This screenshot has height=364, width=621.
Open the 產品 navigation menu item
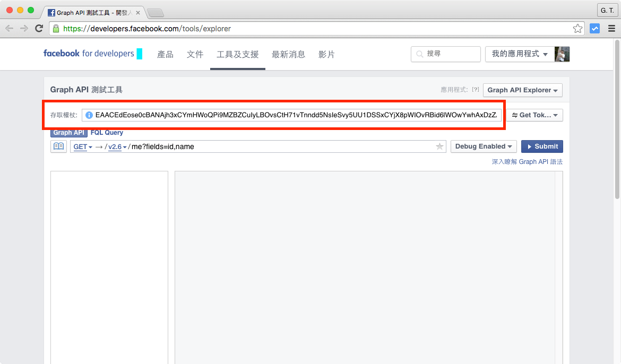coord(165,55)
